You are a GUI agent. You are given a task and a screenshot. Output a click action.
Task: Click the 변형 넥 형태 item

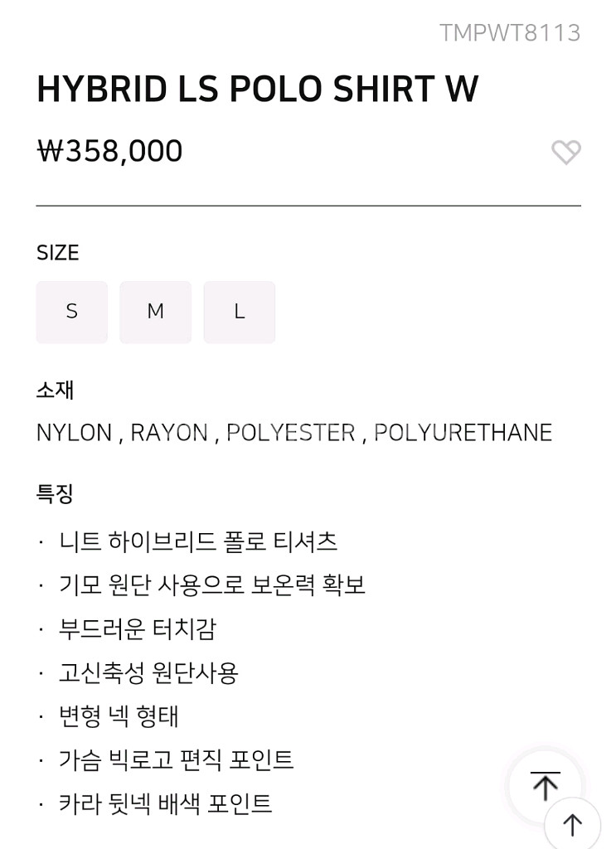tap(119, 716)
